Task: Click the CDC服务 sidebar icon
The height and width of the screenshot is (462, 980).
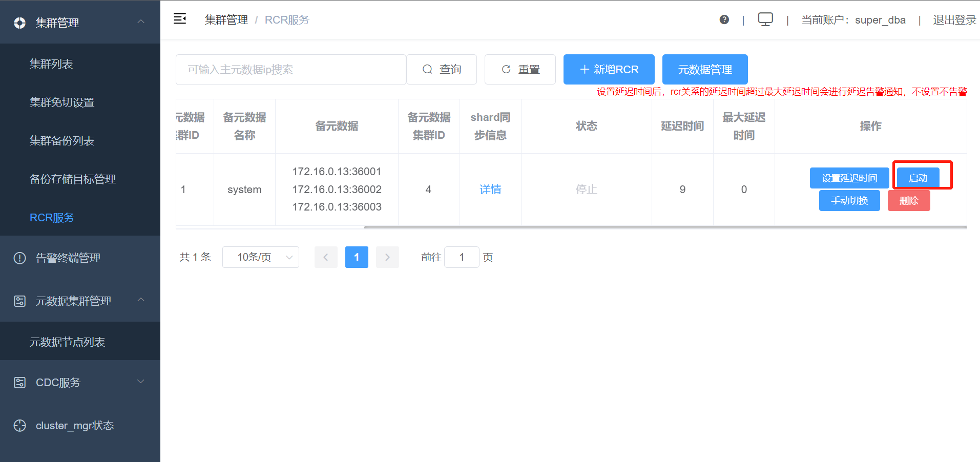Action: (x=20, y=382)
